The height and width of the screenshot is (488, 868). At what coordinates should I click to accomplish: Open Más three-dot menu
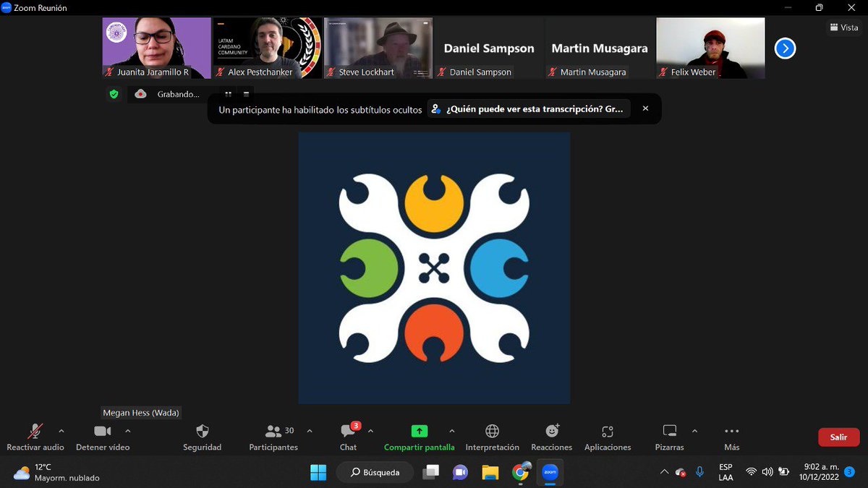coord(732,437)
